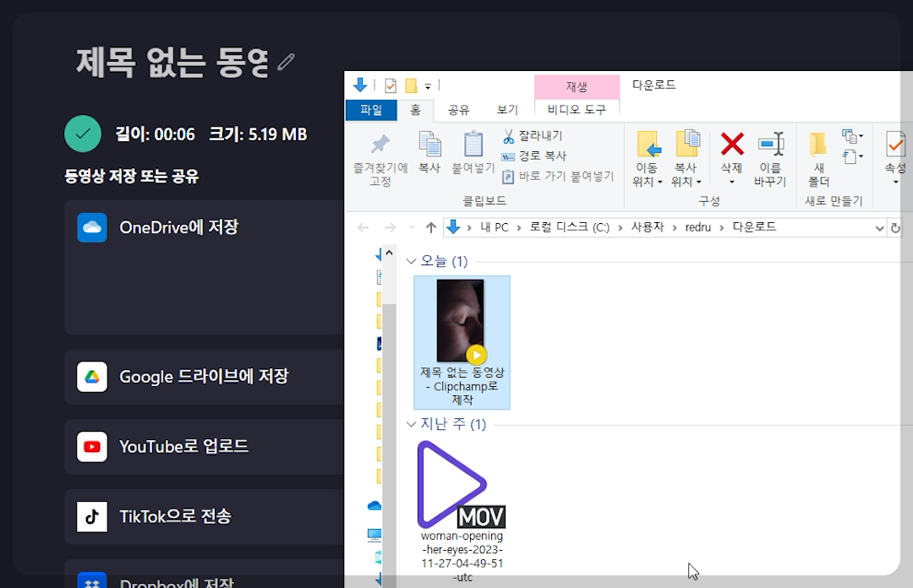The width and height of the screenshot is (913, 588).
Task: Click the red X 삭제 delete icon
Action: [732, 144]
